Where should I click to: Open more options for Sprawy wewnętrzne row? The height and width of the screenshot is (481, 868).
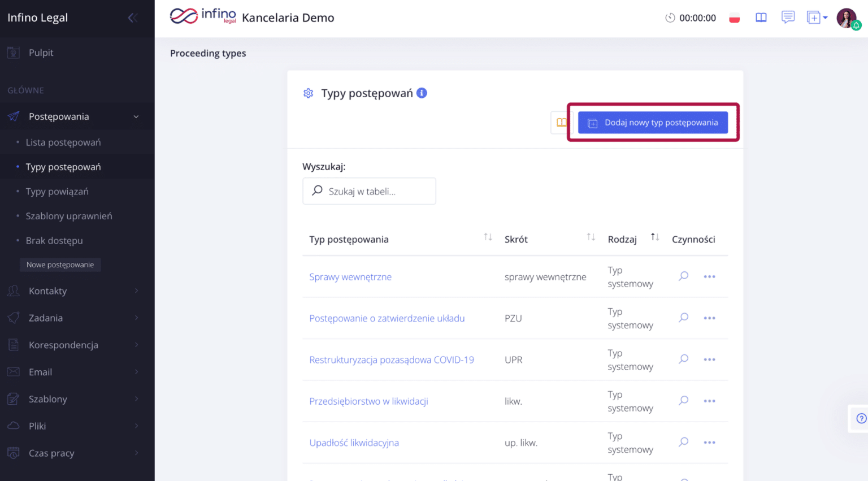(709, 276)
